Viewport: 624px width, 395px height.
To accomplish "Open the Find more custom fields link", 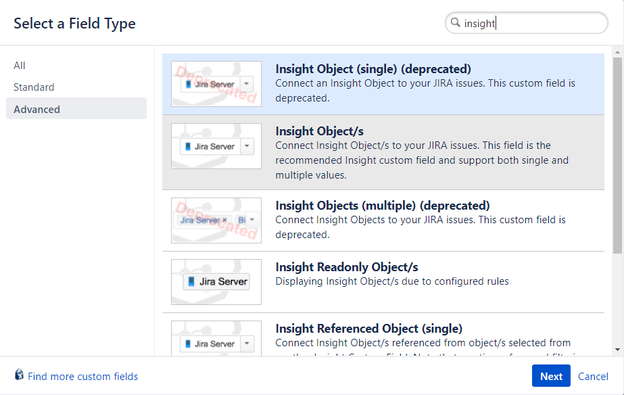I will click(83, 376).
